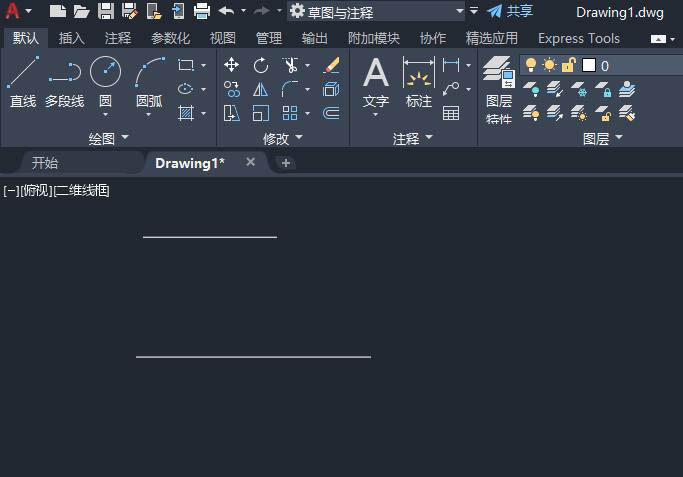This screenshot has height=477, width=683.
Task: Expand the 绘图 panel
Action: (108, 139)
